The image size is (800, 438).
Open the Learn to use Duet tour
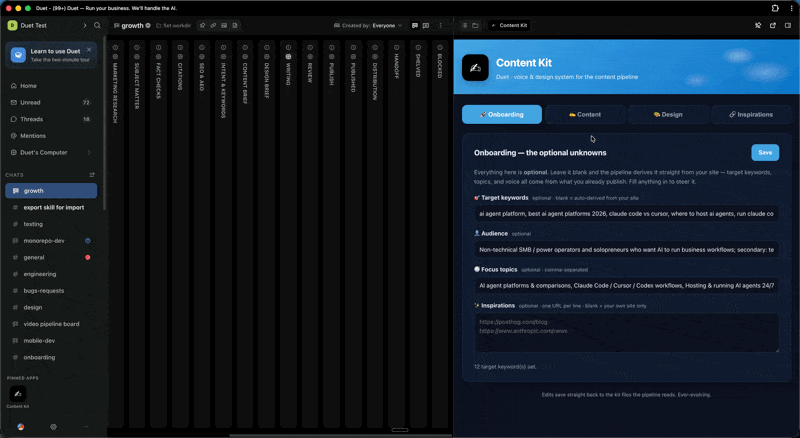(x=51, y=55)
